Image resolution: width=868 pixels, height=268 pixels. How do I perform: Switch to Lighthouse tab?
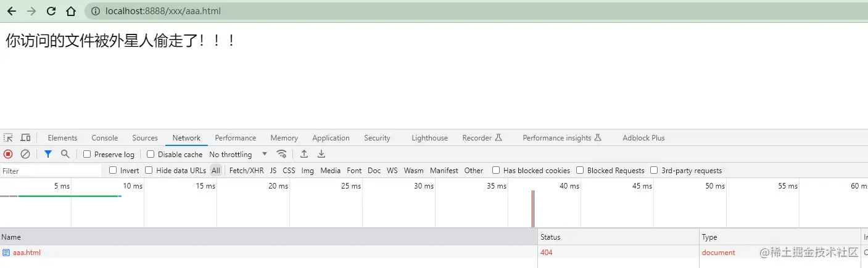click(x=429, y=138)
